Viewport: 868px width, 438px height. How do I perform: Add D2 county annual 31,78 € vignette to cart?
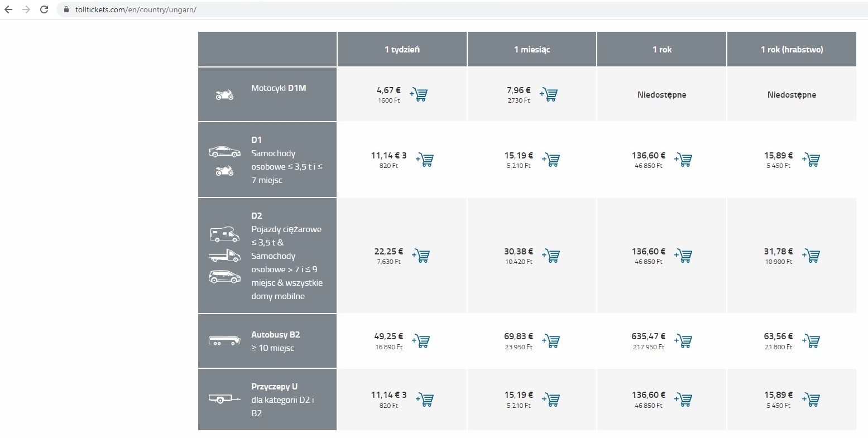pyautogui.click(x=812, y=256)
